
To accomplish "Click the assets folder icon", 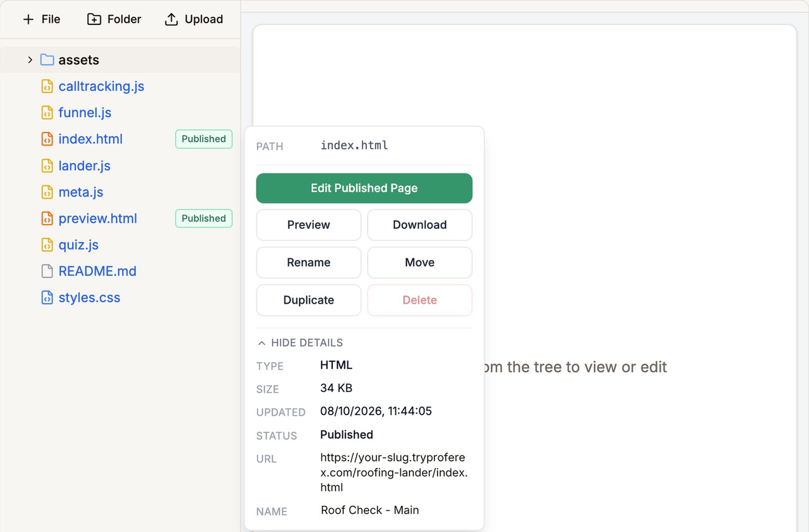I will click(x=47, y=60).
